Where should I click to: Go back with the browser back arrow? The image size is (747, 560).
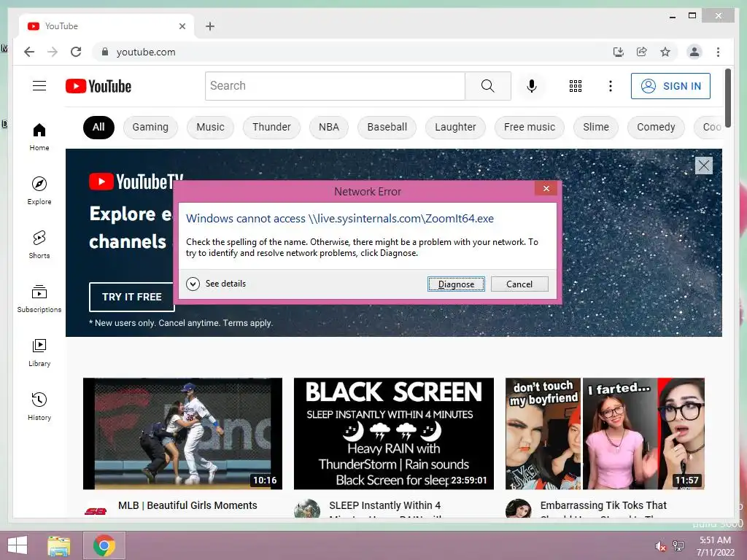pyautogui.click(x=29, y=52)
